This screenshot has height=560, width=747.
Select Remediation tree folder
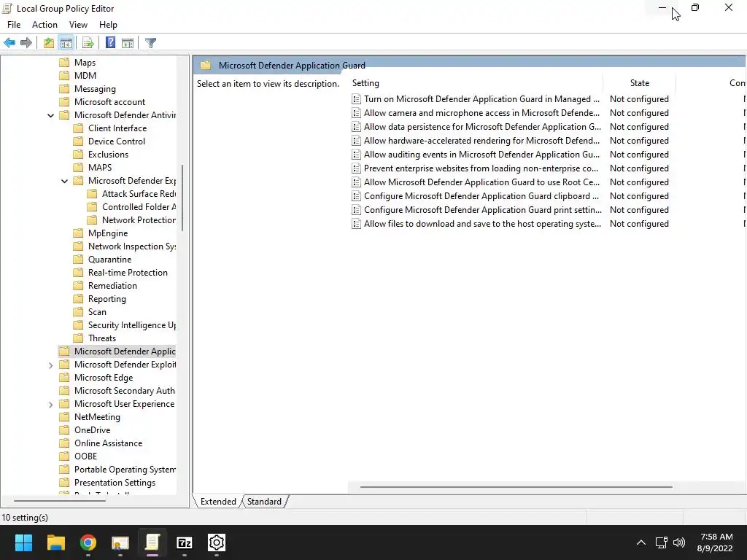[112, 286]
